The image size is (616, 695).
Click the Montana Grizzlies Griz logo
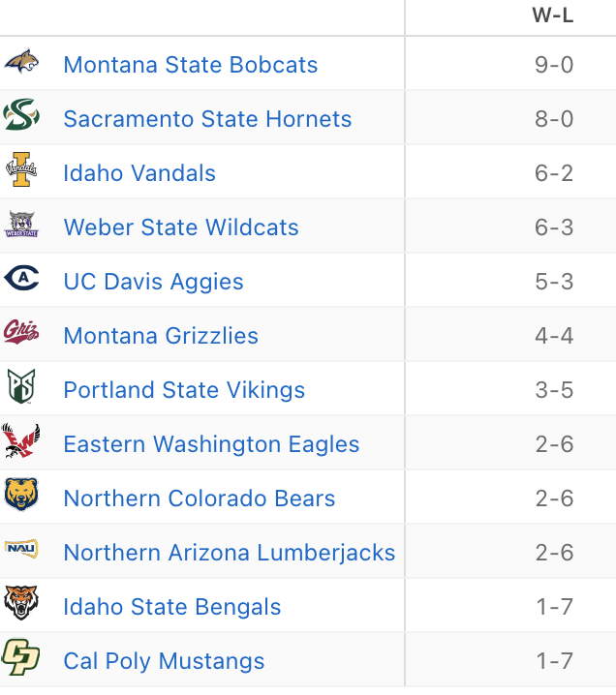(x=21, y=334)
